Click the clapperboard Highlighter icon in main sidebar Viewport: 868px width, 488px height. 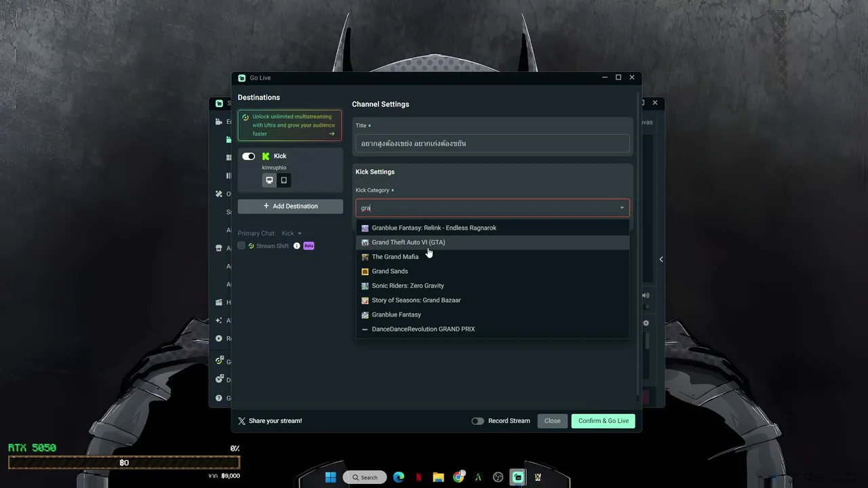219,302
